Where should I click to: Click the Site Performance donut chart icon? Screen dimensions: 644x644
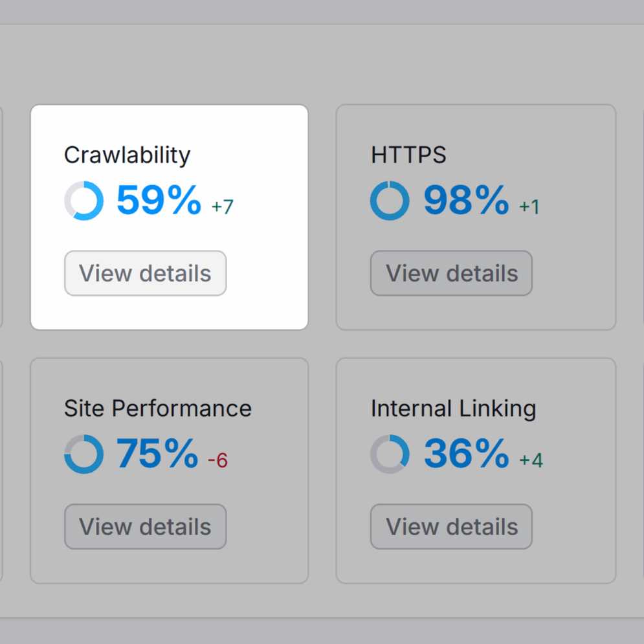(x=84, y=454)
